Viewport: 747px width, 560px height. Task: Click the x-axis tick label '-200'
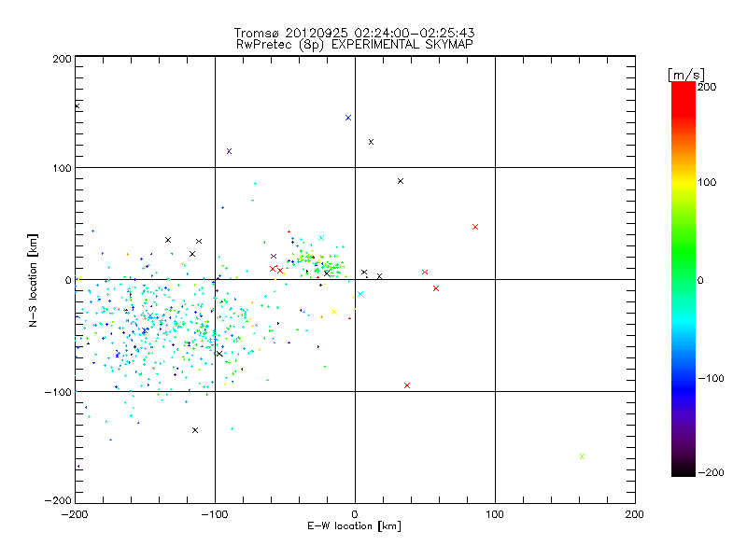coord(75,514)
